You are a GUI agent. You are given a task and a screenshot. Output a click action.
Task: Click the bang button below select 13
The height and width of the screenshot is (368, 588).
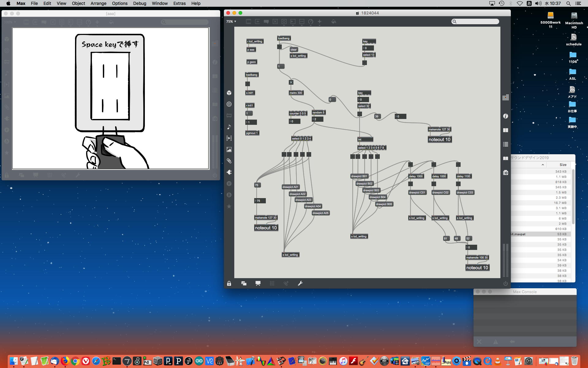[364, 63]
